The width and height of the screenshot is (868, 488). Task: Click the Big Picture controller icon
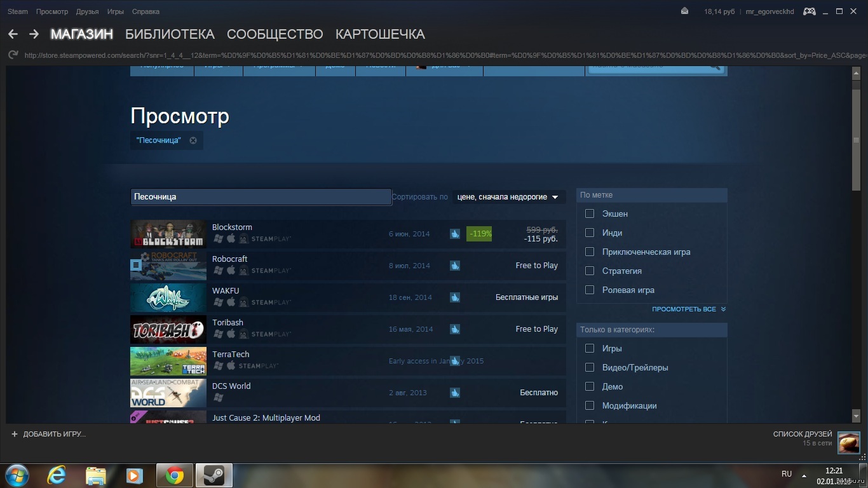pos(809,11)
